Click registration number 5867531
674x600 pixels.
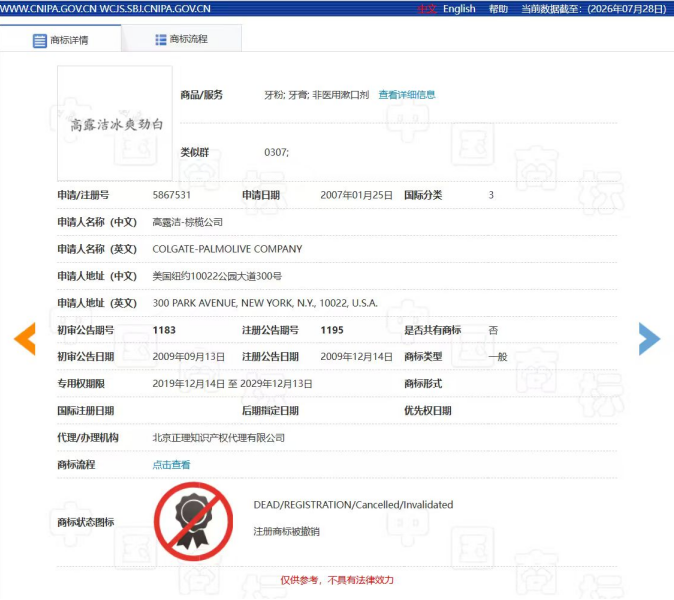coord(172,195)
